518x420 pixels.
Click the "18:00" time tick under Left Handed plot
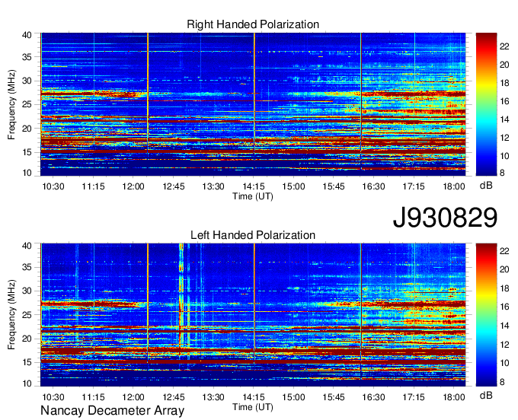[x=453, y=397]
